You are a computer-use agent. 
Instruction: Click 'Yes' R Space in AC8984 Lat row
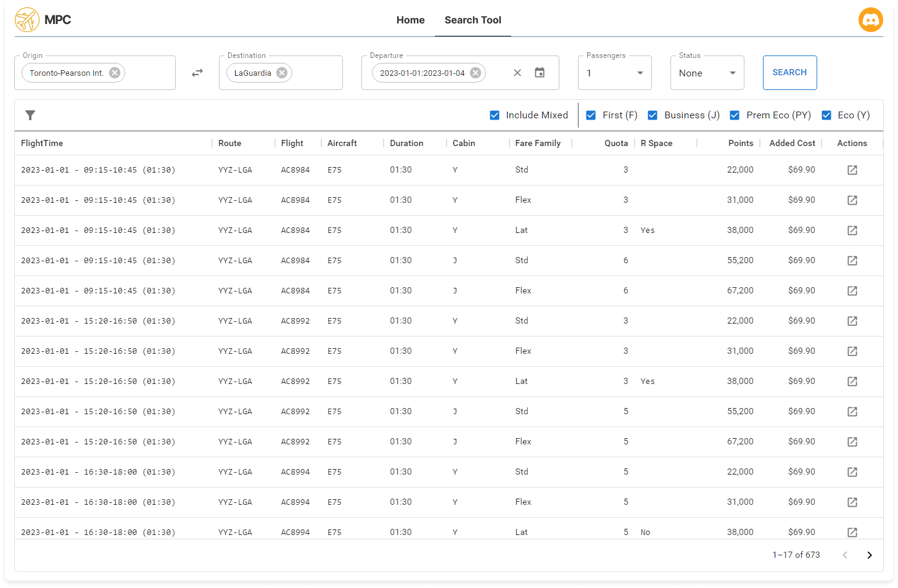(648, 231)
